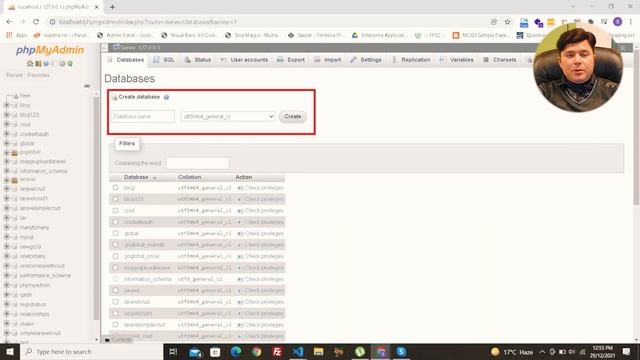
Task: Tick the checkbox for laravelcrud database row
Action: [116, 302]
